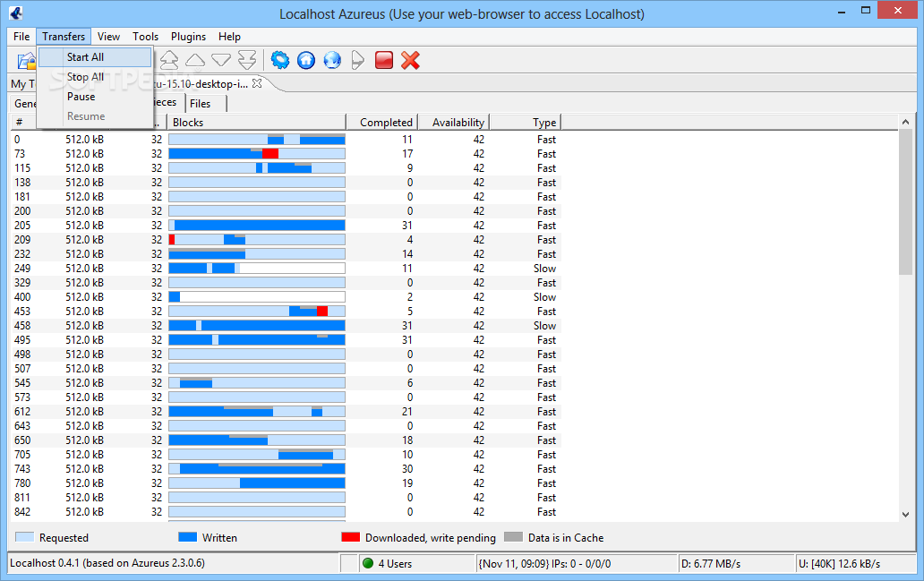Choose Stop All from the Transfers menu
The width and height of the screenshot is (924, 581).
[95, 77]
